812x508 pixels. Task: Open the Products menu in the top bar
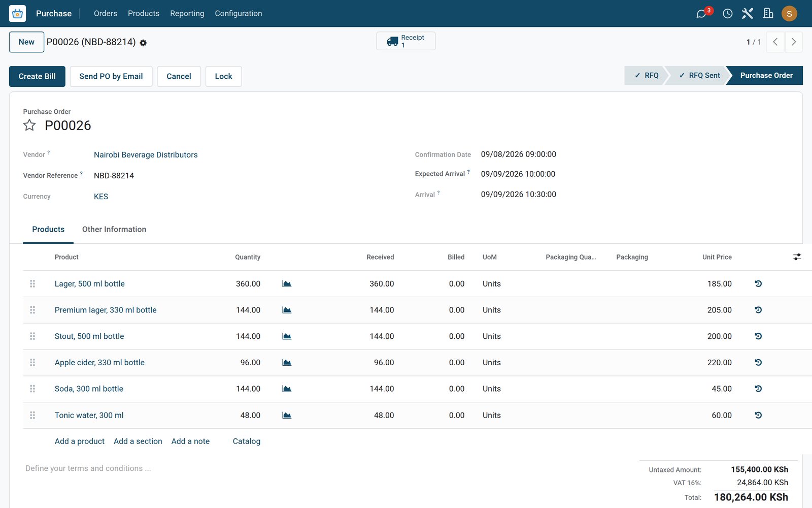click(144, 14)
